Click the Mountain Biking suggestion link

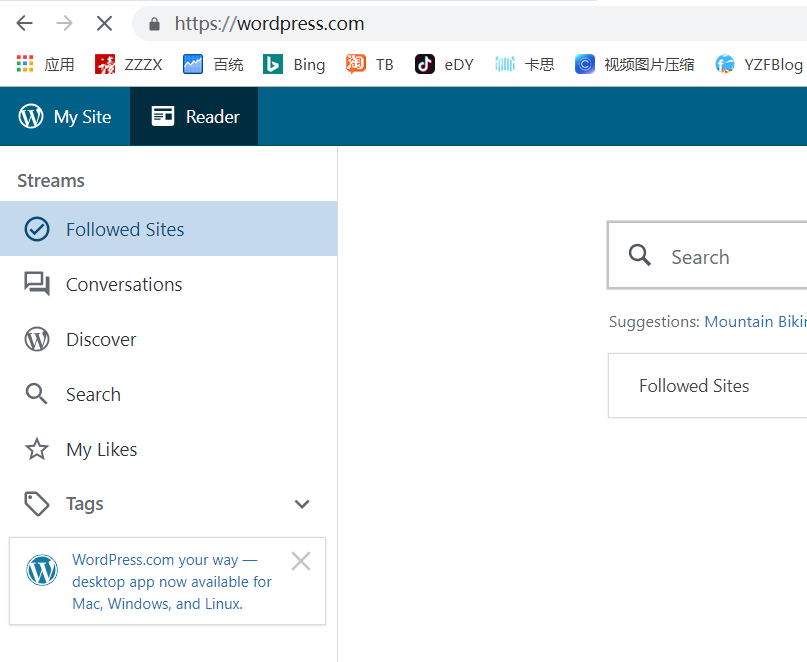(x=755, y=322)
